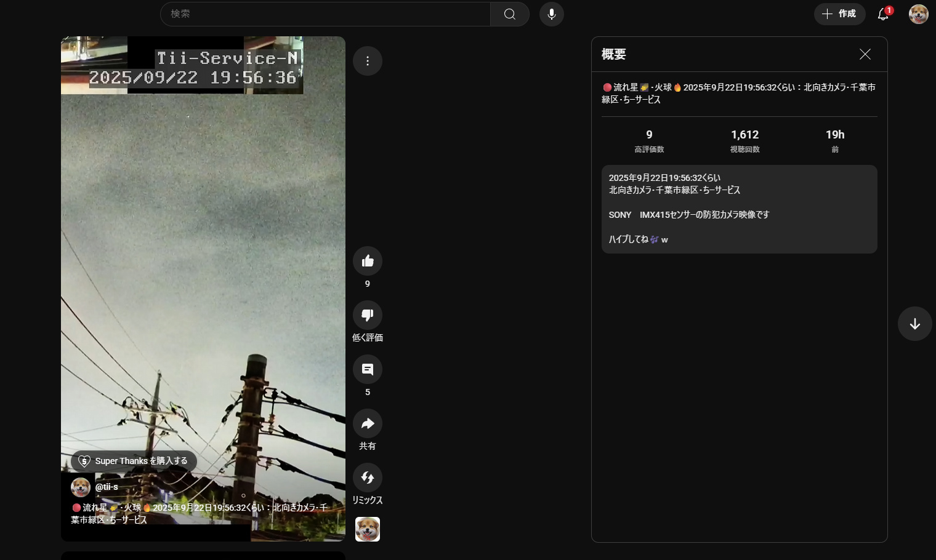This screenshot has height=560, width=936.
Task: Open the notifications bell
Action: [883, 14]
